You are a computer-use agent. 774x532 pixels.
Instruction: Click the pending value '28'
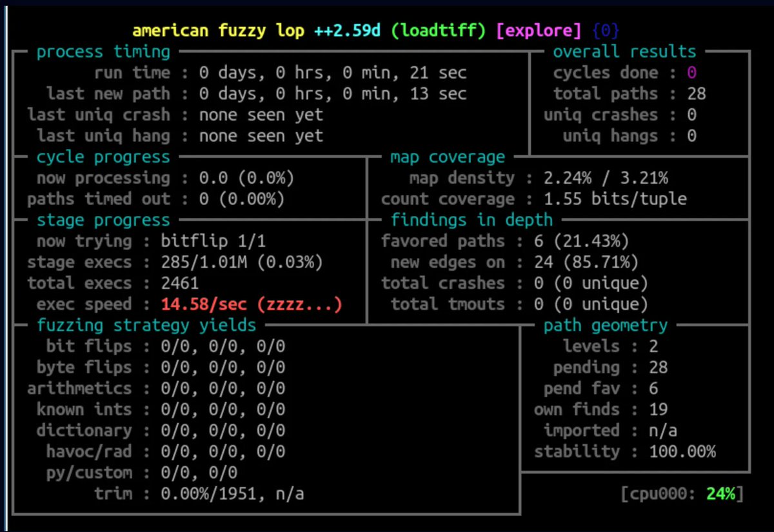[x=659, y=368]
